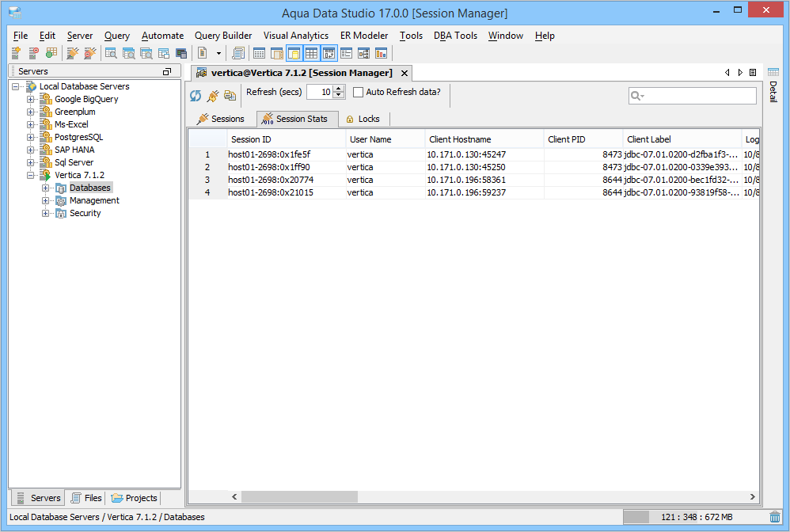790x532 pixels.
Task: Switch to the Sessions tab
Action: point(221,119)
